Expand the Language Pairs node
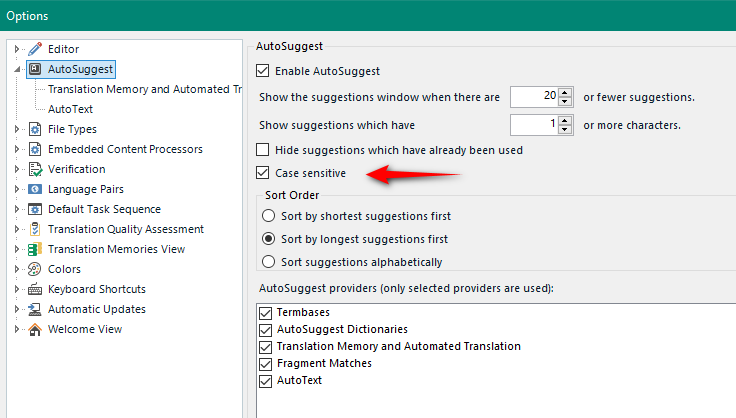Image resolution: width=736 pixels, height=418 pixels. tap(17, 189)
